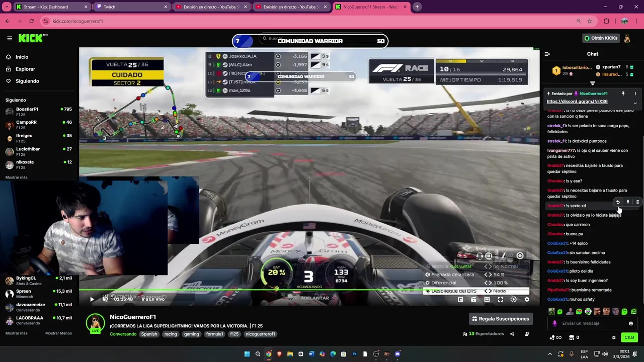Switch to Stream - Kick Dashboard tab
644x362 pixels.
click(52, 7)
